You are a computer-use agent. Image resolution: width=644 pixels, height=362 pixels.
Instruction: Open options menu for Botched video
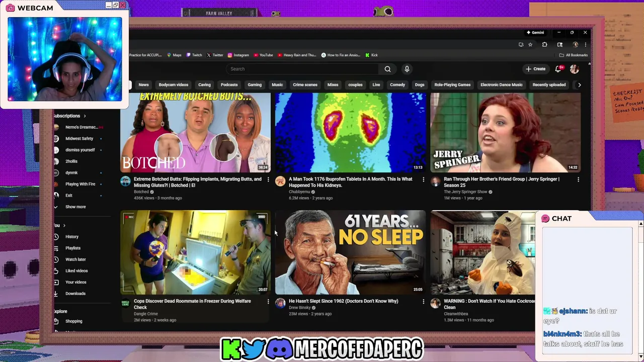coord(268,179)
